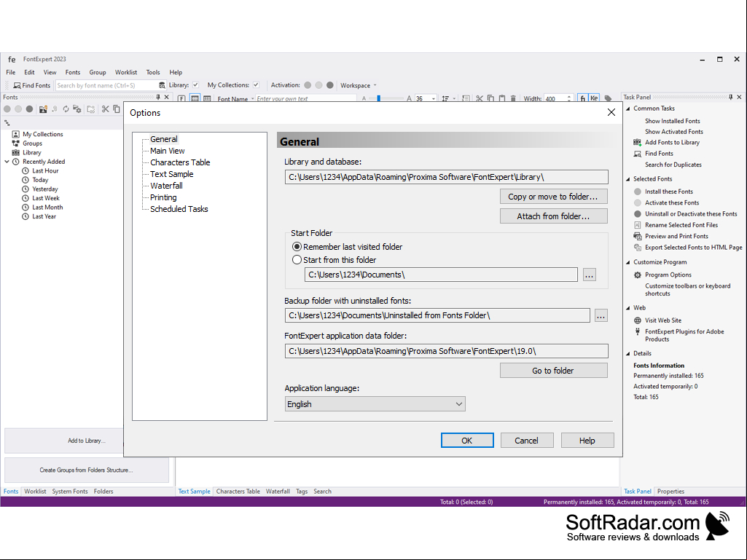747x560 pixels.
Task: Click the scissors cut icon in the Fonts panel toolbar
Action: (x=105, y=109)
